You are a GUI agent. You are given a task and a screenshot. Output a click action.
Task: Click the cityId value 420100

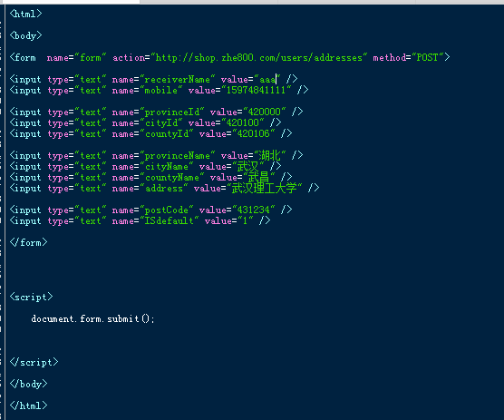[243, 122]
